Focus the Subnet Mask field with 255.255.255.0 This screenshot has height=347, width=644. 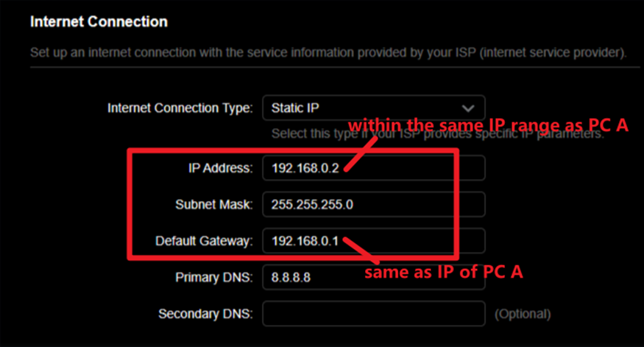click(x=373, y=204)
